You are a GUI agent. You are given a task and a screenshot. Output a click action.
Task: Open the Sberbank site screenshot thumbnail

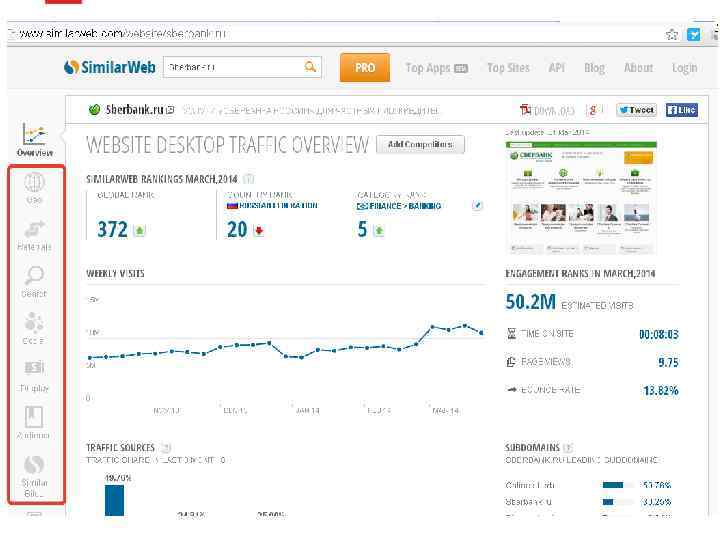tap(581, 197)
